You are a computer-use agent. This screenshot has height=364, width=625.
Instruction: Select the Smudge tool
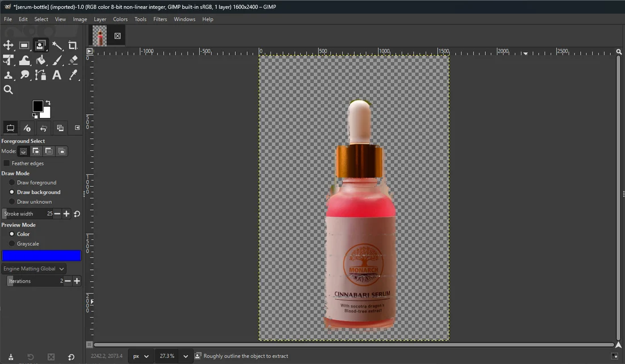coord(24,75)
